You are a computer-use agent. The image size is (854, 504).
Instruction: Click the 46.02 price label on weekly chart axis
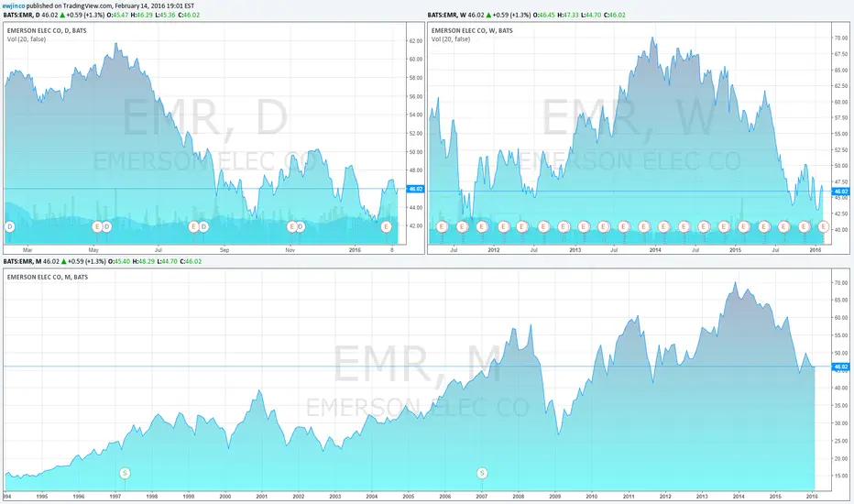pos(841,192)
